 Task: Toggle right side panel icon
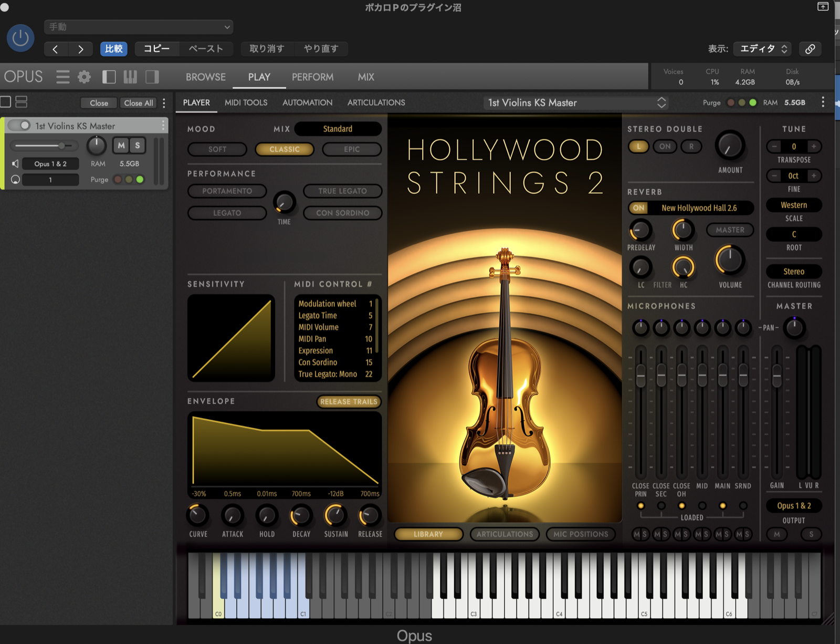(x=152, y=77)
